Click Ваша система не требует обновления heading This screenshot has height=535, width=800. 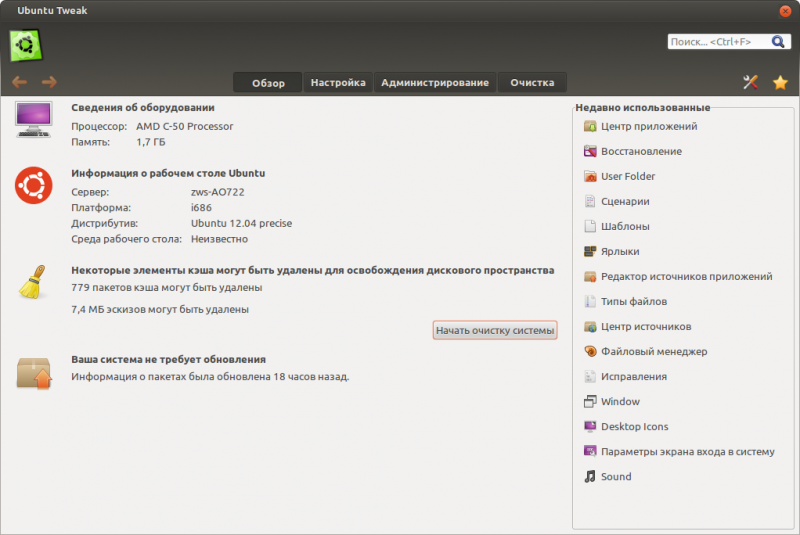tap(168, 360)
